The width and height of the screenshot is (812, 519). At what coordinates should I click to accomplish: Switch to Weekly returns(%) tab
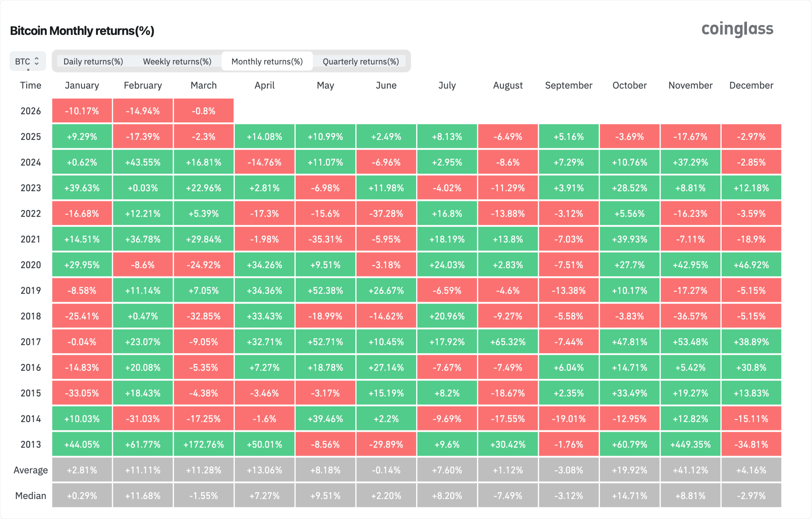click(x=177, y=61)
